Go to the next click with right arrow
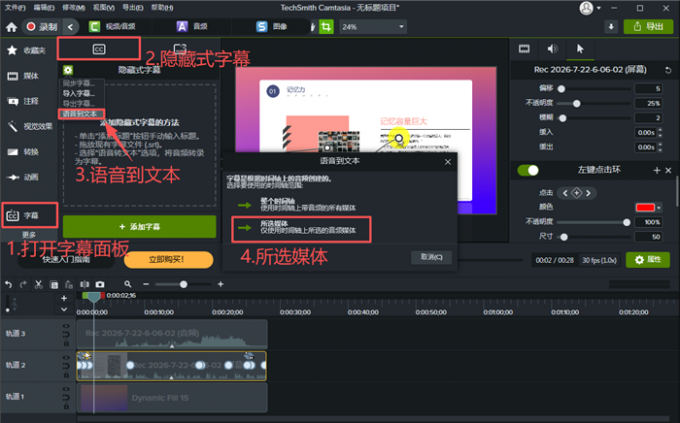The width and height of the screenshot is (680, 423). [588, 193]
